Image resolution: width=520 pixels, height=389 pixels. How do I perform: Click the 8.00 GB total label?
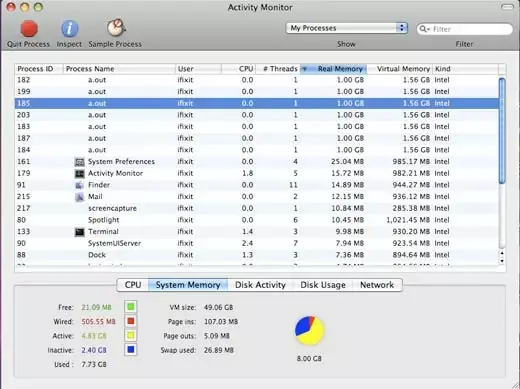[309, 359]
